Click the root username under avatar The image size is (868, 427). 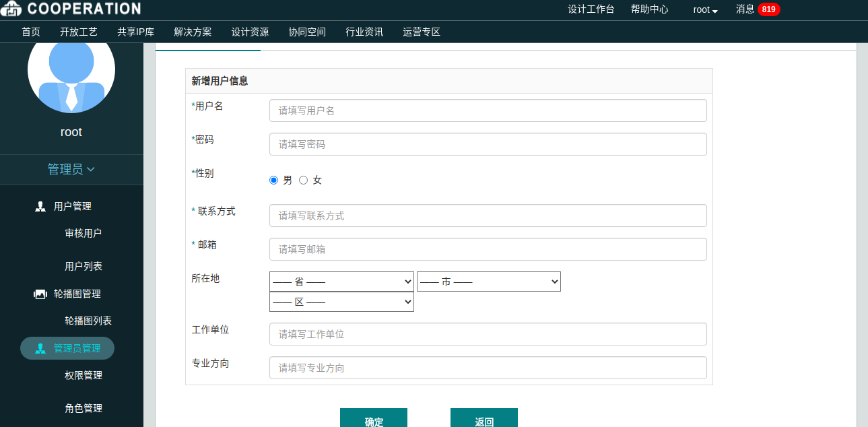coord(71,132)
